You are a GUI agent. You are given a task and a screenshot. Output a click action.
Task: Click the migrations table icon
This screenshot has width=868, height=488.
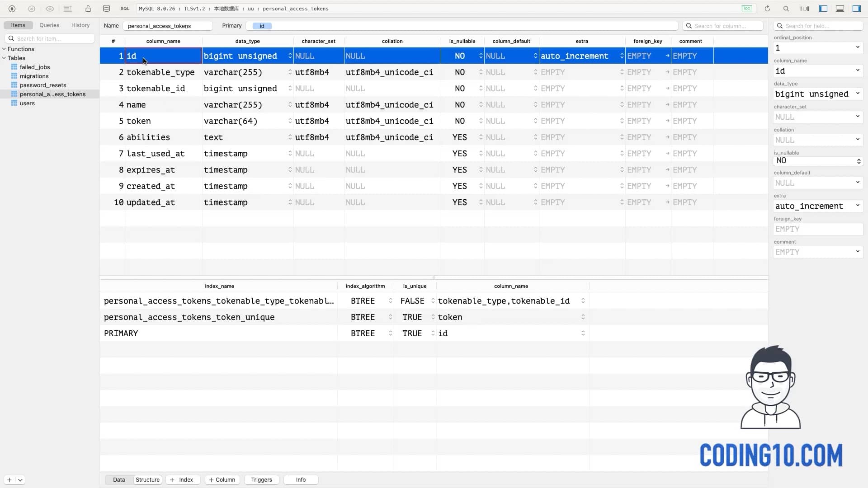coord(14,76)
